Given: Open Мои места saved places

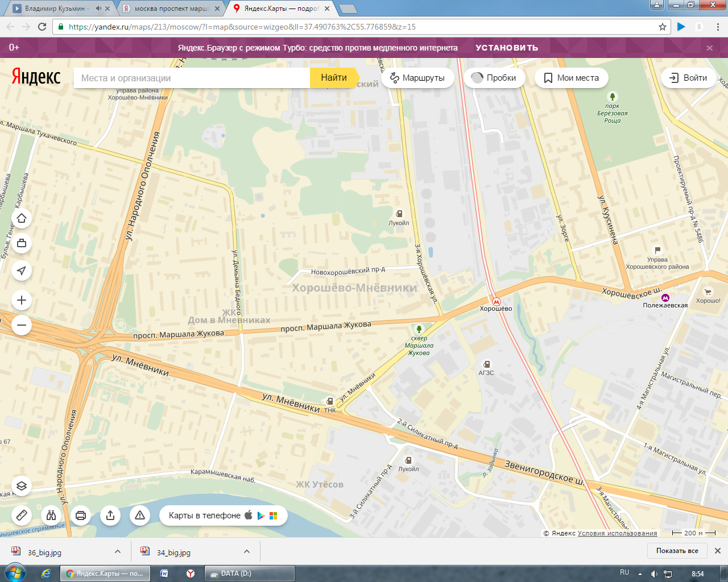Looking at the screenshot, I should (572, 78).
